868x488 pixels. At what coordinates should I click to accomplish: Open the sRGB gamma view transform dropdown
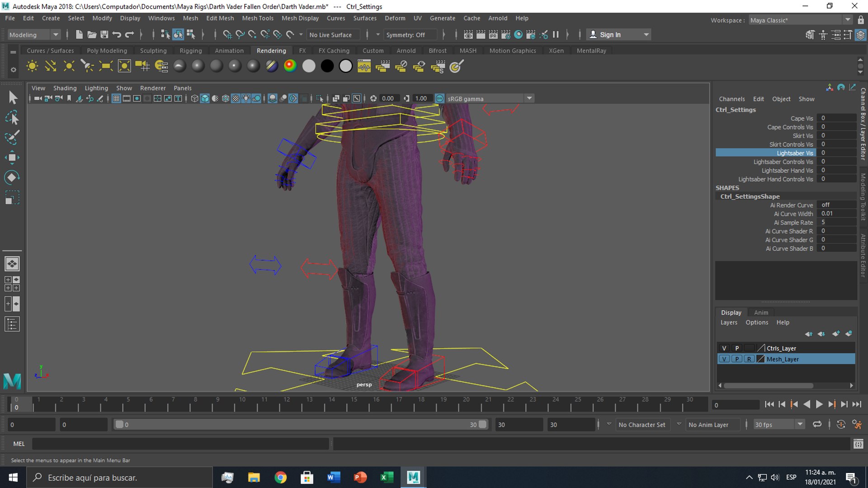pos(490,99)
